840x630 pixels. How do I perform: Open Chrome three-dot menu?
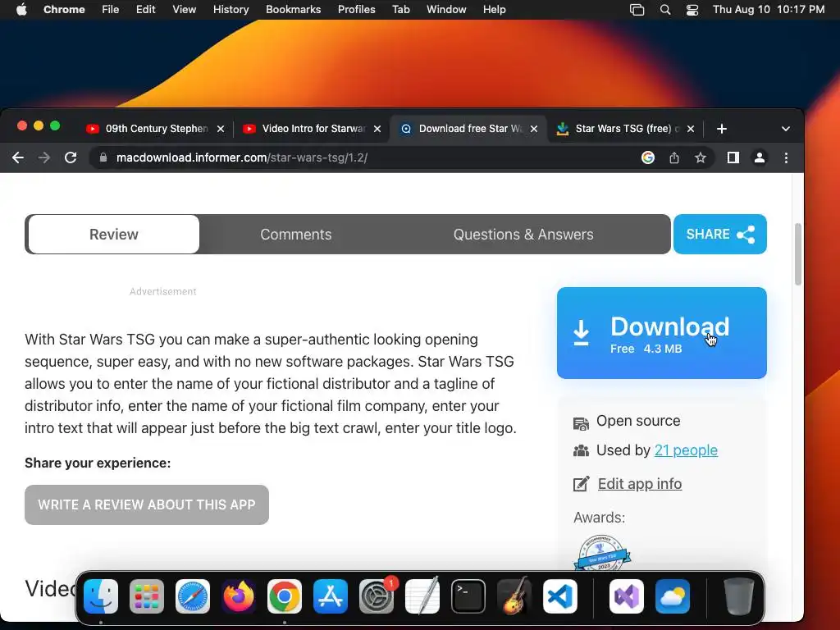click(x=786, y=157)
